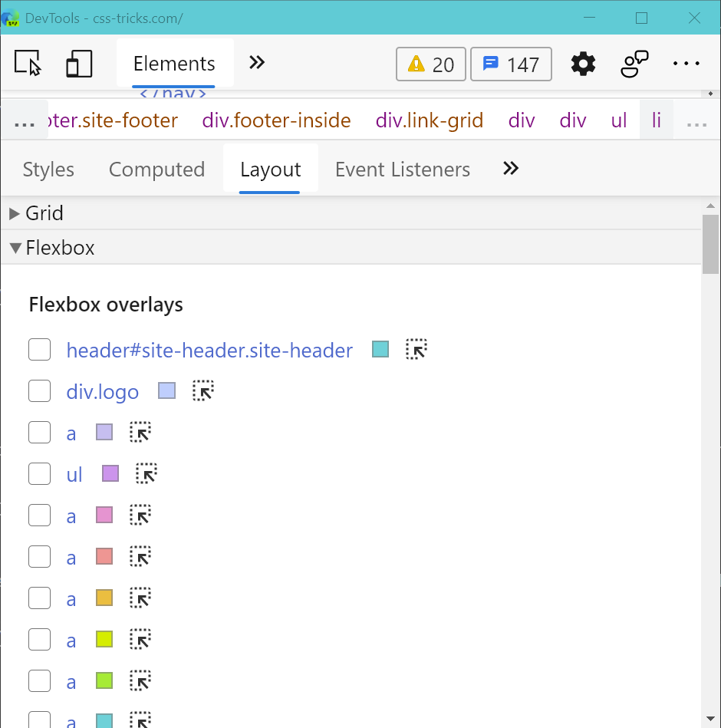This screenshot has height=728, width=721.
Task: Click the 20 warnings counter button
Action: [x=431, y=64]
